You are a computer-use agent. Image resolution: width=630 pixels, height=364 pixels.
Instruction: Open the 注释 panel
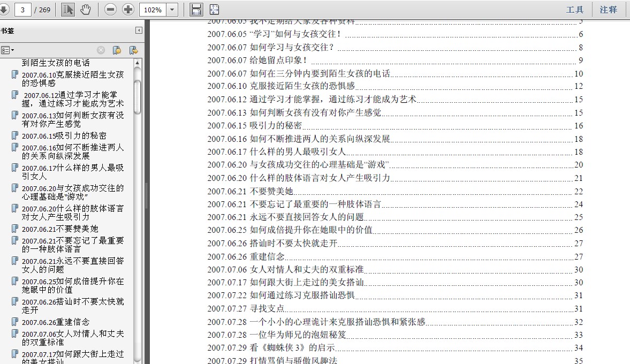[x=609, y=10]
